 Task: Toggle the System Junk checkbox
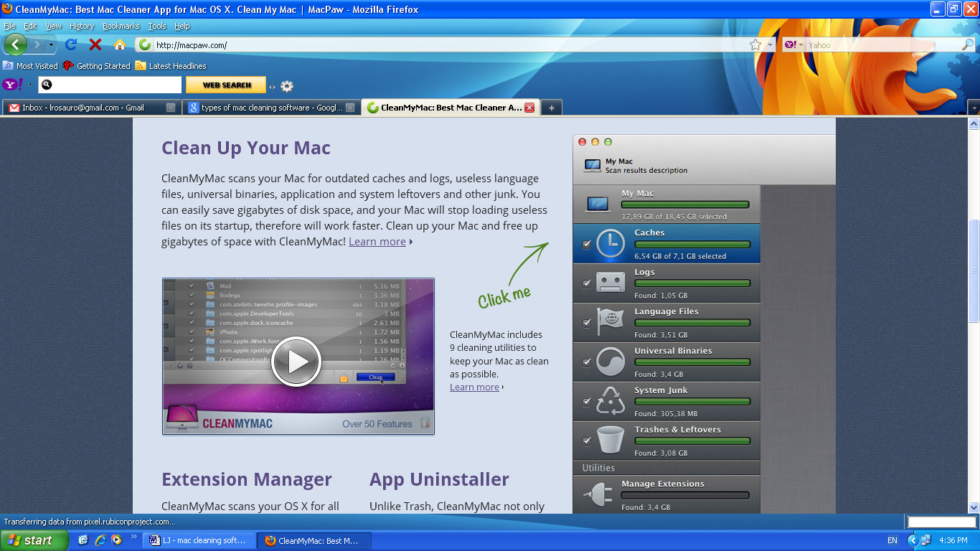[x=587, y=402]
